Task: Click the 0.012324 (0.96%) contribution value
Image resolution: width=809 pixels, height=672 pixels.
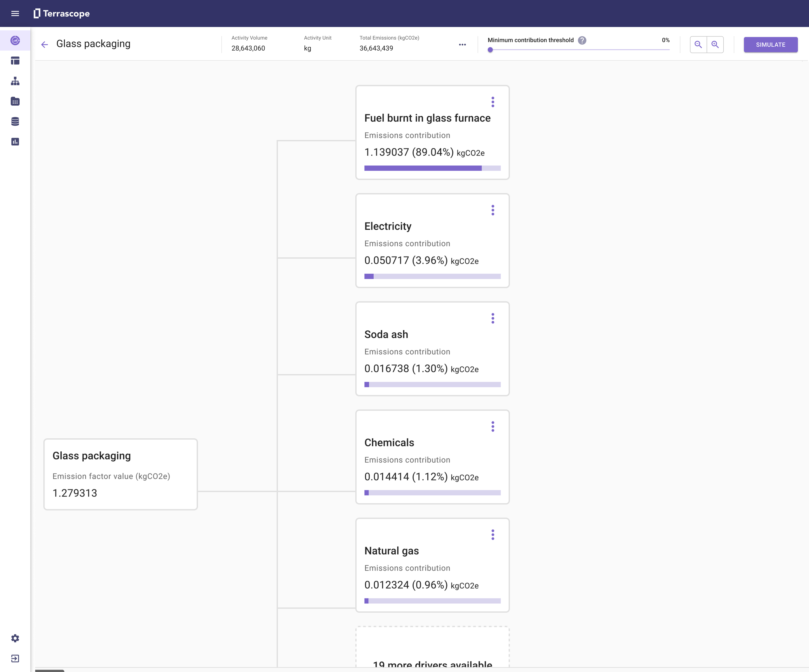Action: click(x=421, y=585)
